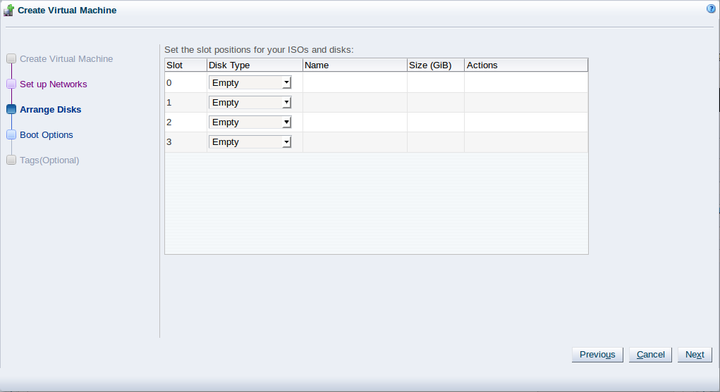Screen dimensions: 720x392
Task: Go to Set up Networks step
Action: click(53, 84)
